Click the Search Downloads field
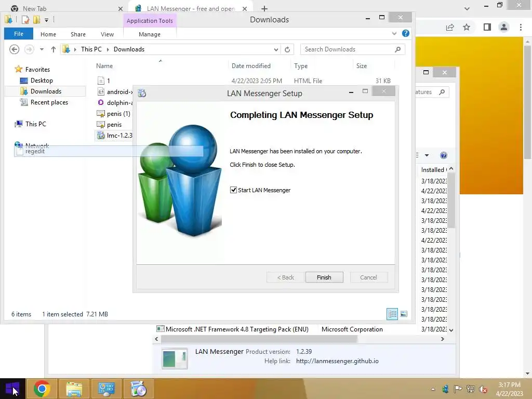 coord(348,49)
